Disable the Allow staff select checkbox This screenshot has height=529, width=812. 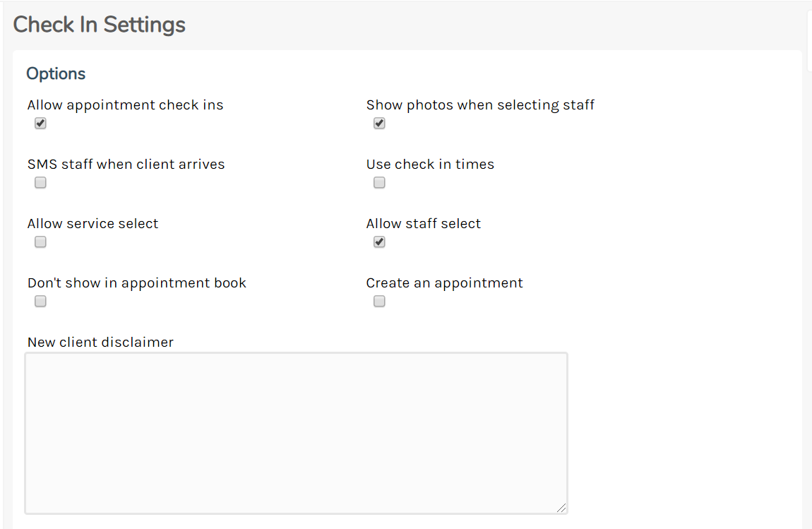point(379,242)
